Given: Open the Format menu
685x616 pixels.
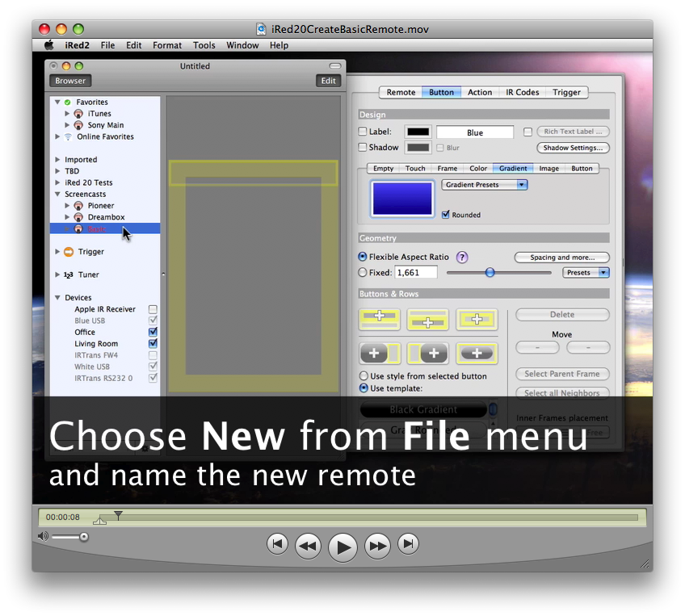Looking at the screenshot, I should pyautogui.click(x=167, y=45).
